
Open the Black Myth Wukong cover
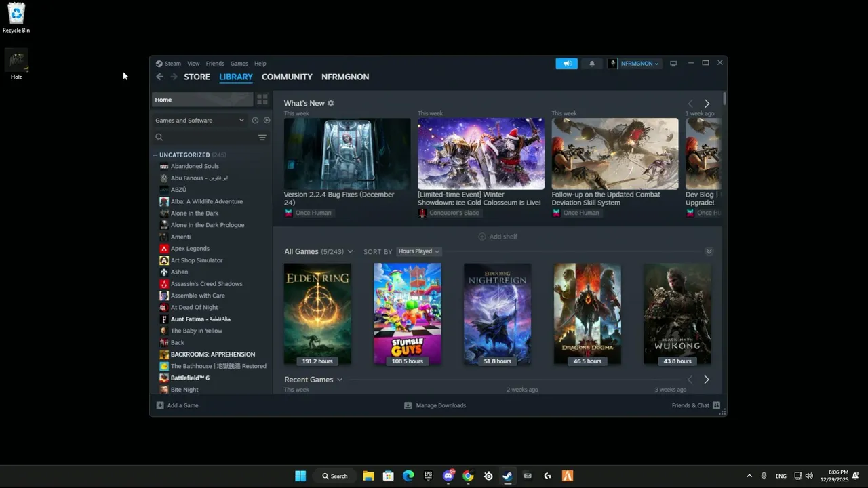(x=677, y=314)
